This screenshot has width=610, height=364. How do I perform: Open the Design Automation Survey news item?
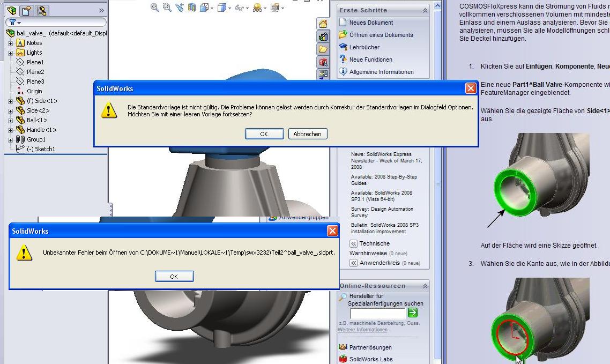click(x=382, y=212)
